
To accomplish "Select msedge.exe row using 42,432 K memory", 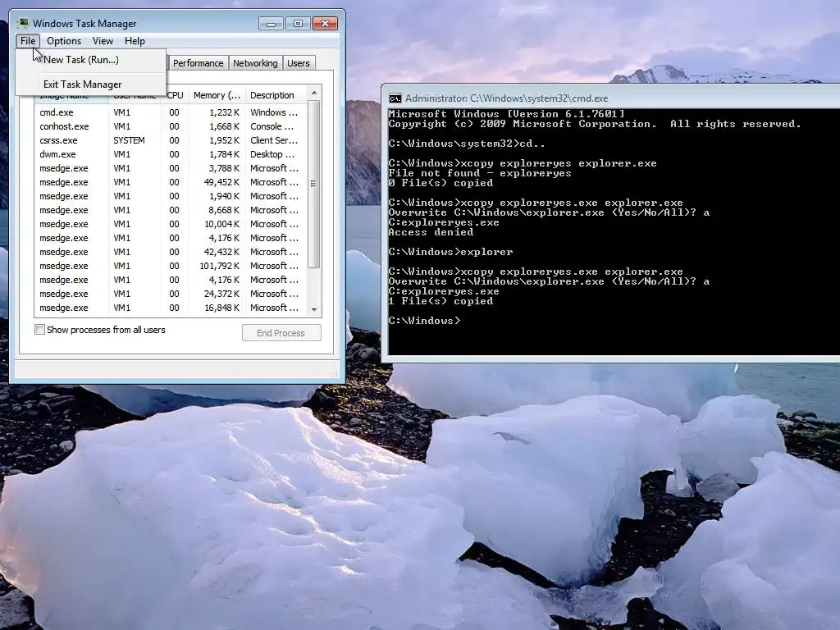I will pos(171,252).
